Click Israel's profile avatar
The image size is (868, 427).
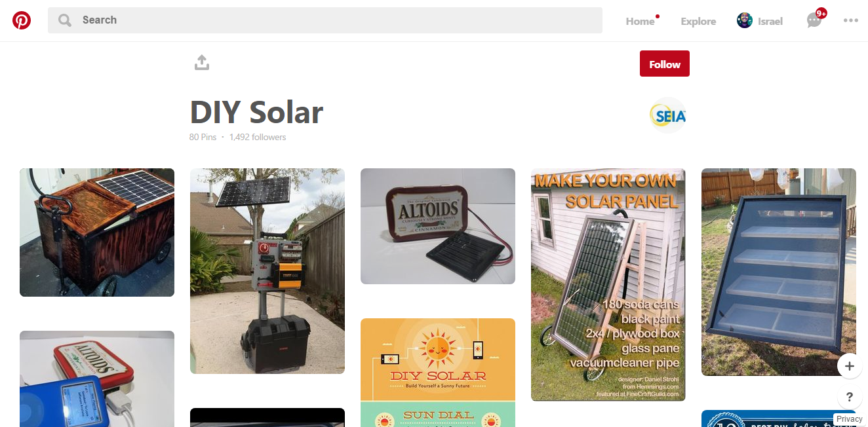tap(745, 20)
